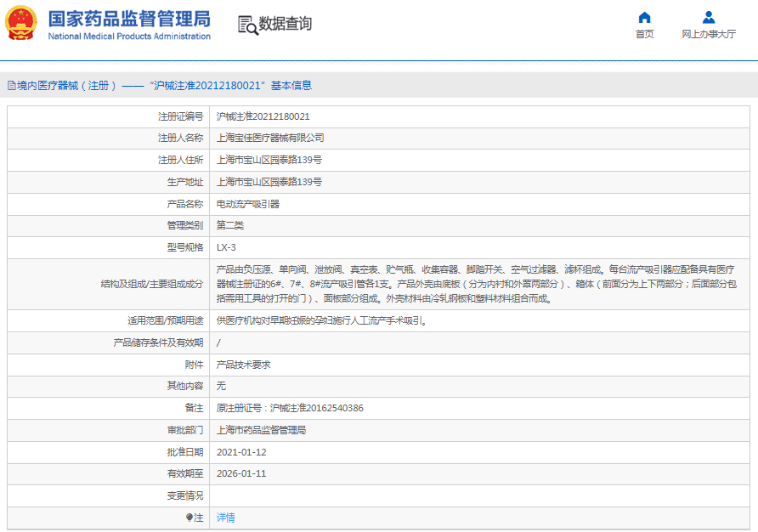Click the National Medical Products Administration subtitle
Image resolution: width=758 pixels, height=532 pixels.
(x=129, y=37)
